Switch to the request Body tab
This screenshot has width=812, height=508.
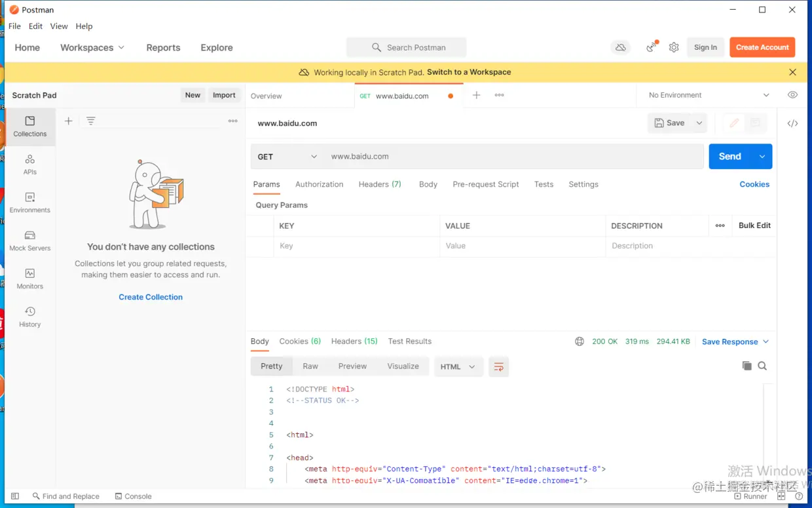tap(428, 184)
